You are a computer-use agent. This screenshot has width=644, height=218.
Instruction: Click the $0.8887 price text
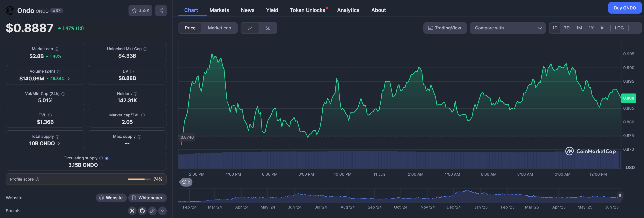[29, 28]
